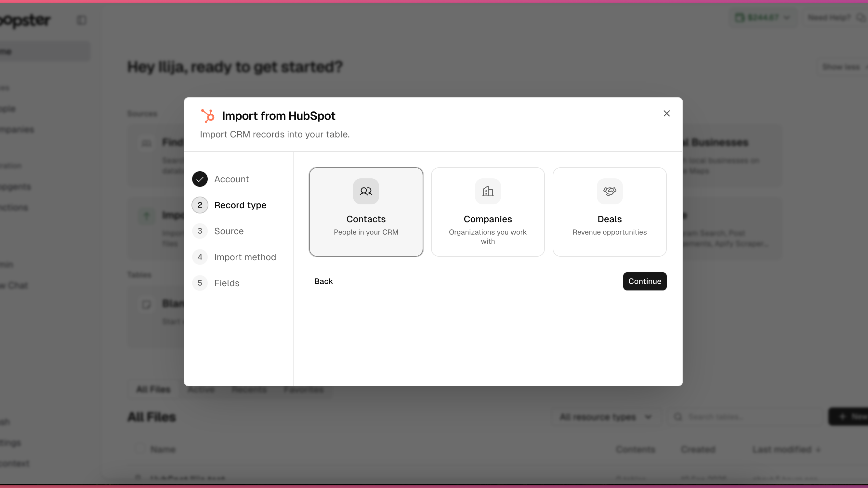Click 'Organizations you work with' text
This screenshot has width=868, height=488.
[x=488, y=237]
